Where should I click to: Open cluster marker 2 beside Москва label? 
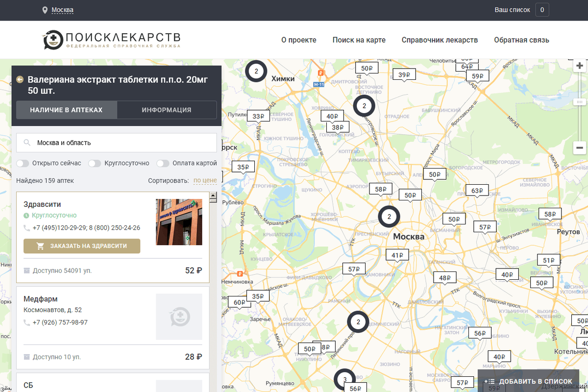coord(389,217)
